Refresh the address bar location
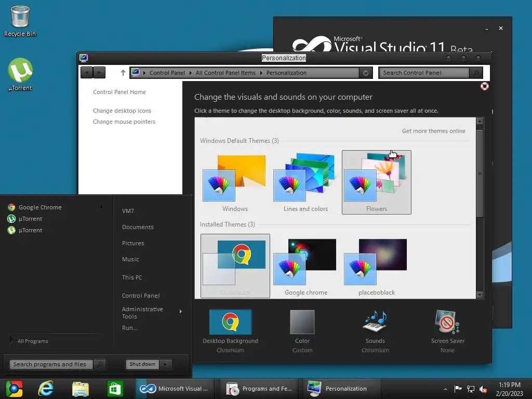This screenshot has height=399, width=532. click(x=365, y=73)
